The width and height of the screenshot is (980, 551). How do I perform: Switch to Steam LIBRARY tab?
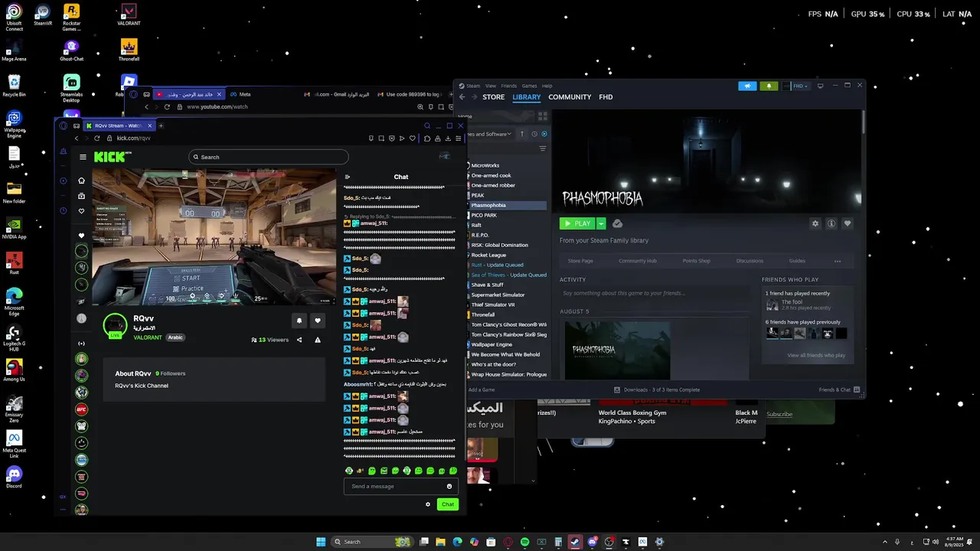[527, 97]
